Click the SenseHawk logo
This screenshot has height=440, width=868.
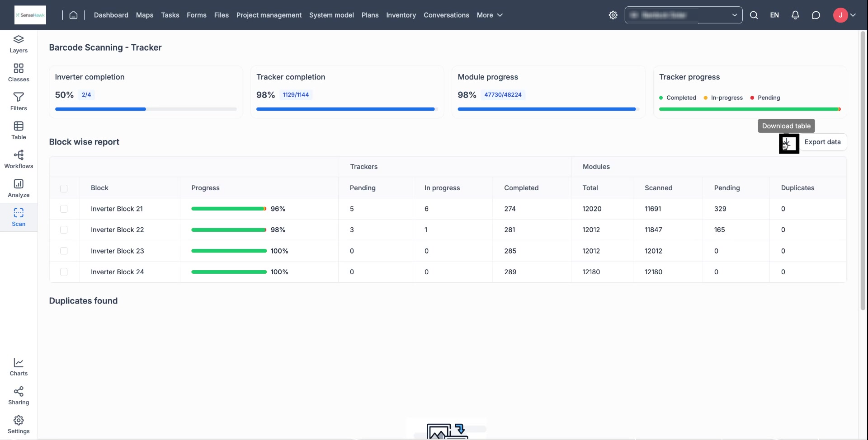tap(30, 15)
